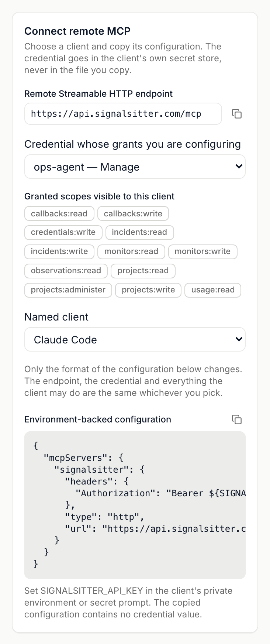
Task: Click the Environment-backed configuration label
Action: click(x=98, y=419)
